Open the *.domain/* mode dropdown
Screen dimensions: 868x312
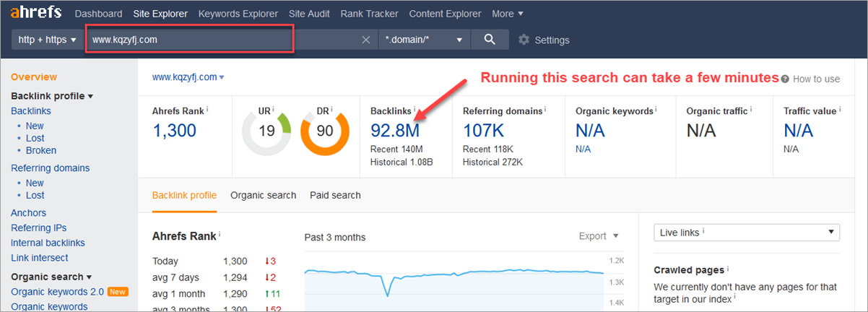424,40
